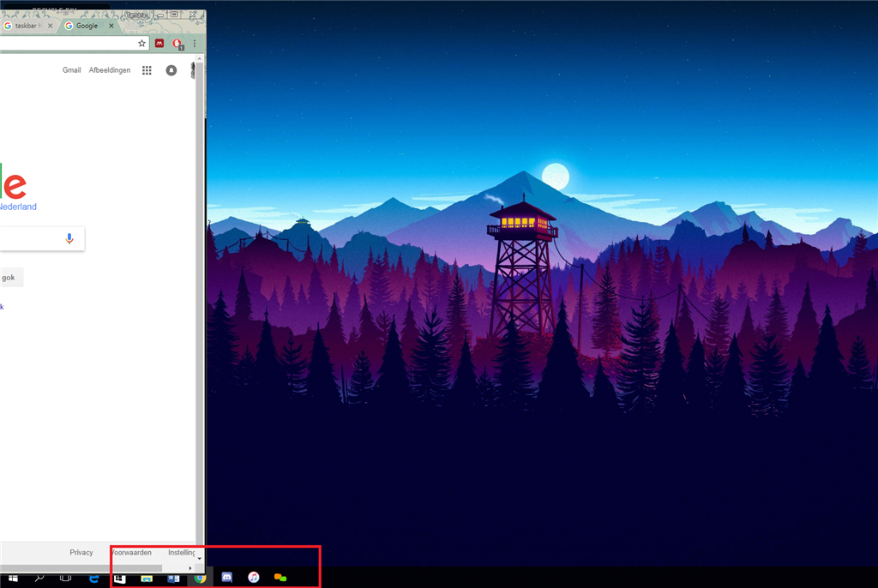Open Microsoft Word from the taskbar
This screenshot has width=878, height=588.
(x=172, y=578)
